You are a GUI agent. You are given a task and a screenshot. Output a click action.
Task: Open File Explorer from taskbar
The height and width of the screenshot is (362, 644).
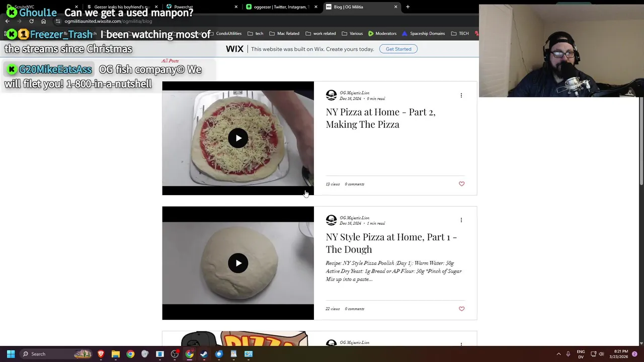coord(115,354)
